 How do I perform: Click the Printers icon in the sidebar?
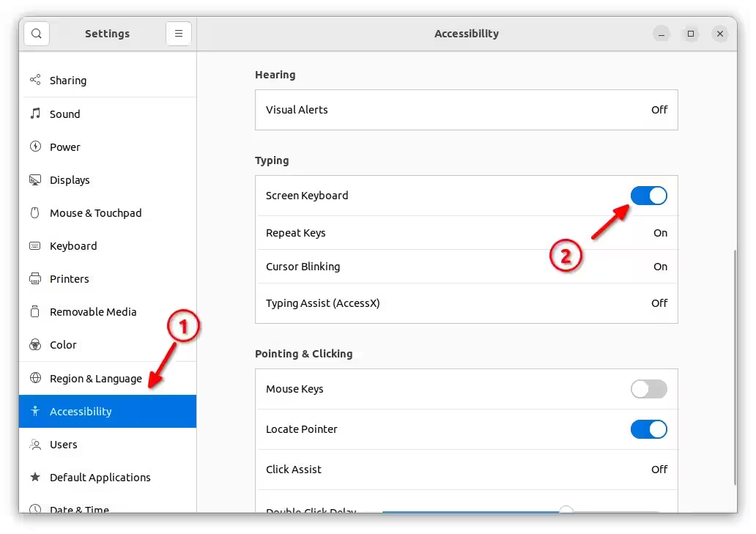[35, 278]
